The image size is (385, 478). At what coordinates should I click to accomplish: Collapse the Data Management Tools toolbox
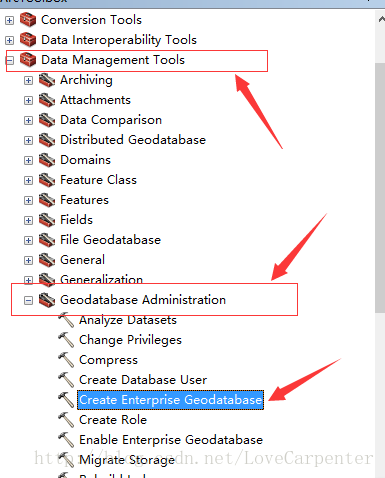(10, 60)
